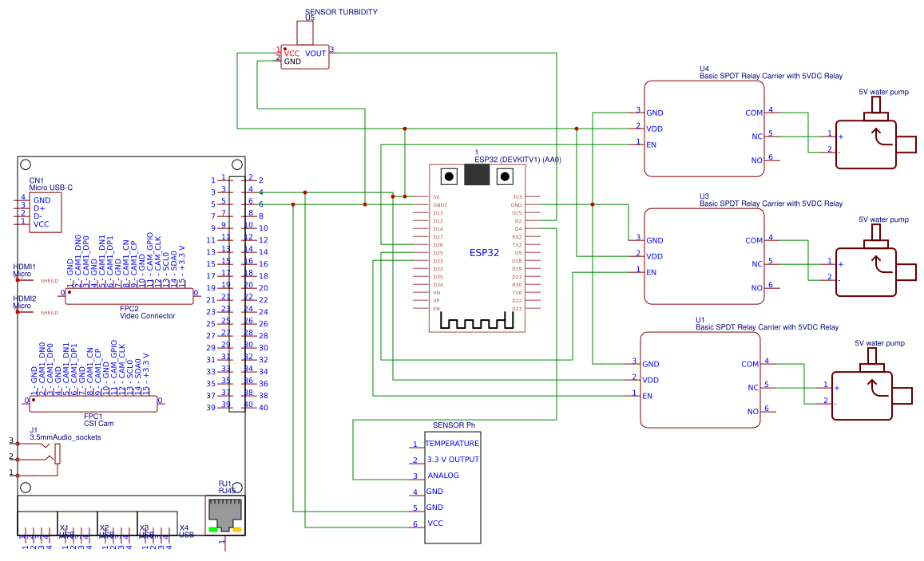Click the red VCC label on turbidity sensor

(x=291, y=53)
